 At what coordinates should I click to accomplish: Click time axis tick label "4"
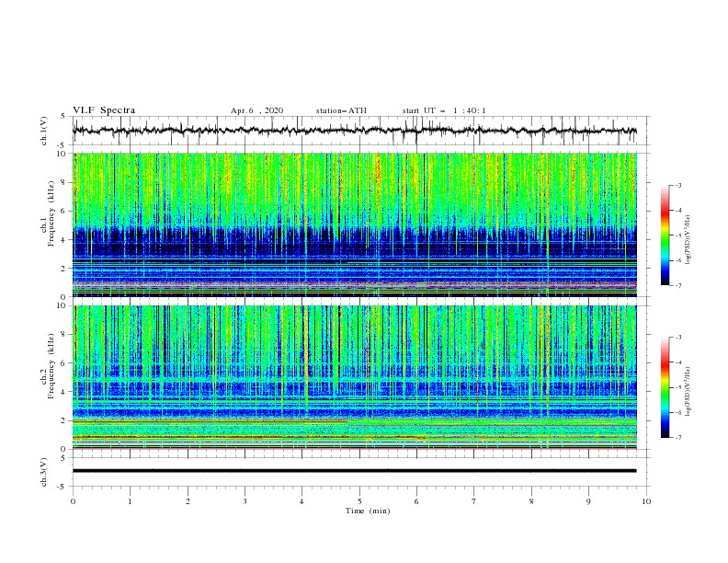(x=302, y=501)
